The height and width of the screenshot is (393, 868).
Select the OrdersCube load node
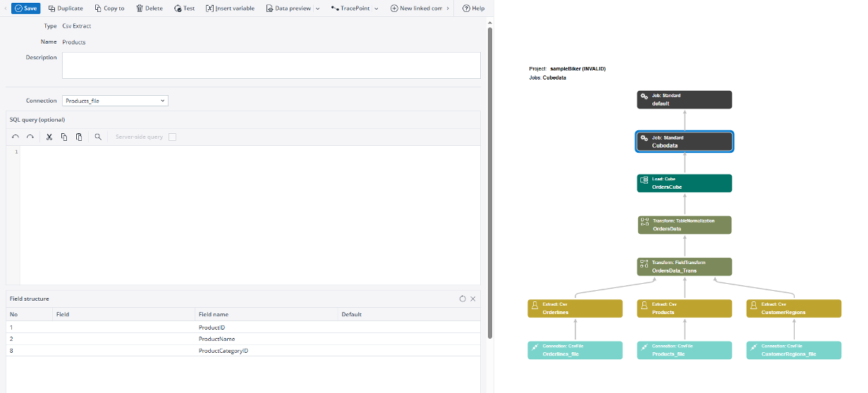[x=684, y=183]
